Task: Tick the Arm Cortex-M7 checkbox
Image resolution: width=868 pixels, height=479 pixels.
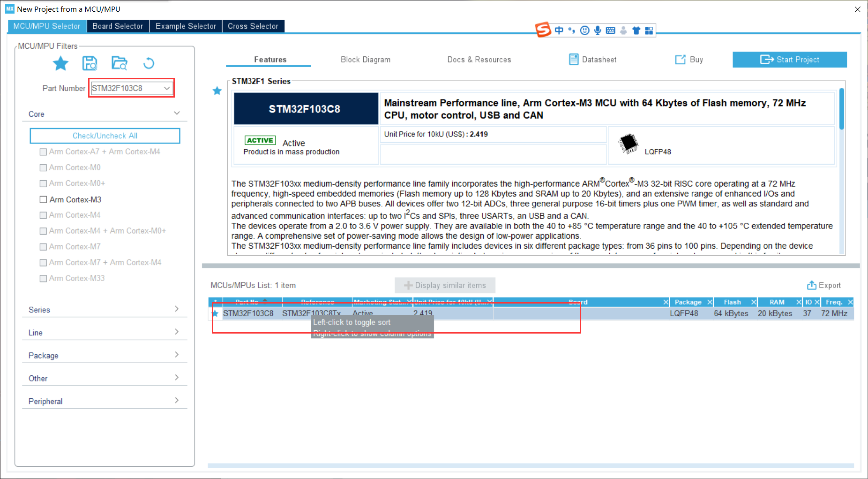Action: [x=43, y=247]
